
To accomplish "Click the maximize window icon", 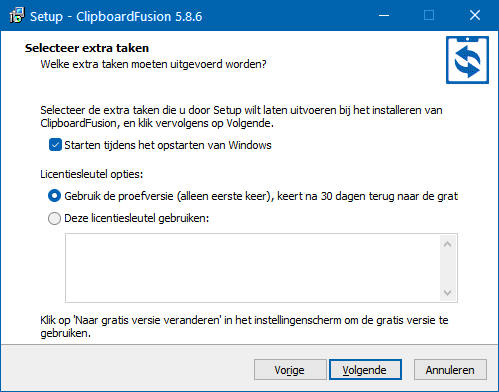I will (x=429, y=16).
